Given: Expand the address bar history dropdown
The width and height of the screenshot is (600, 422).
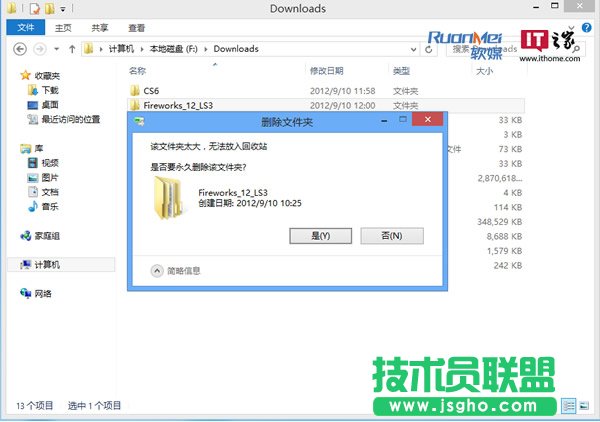Looking at the screenshot, I should point(413,49).
